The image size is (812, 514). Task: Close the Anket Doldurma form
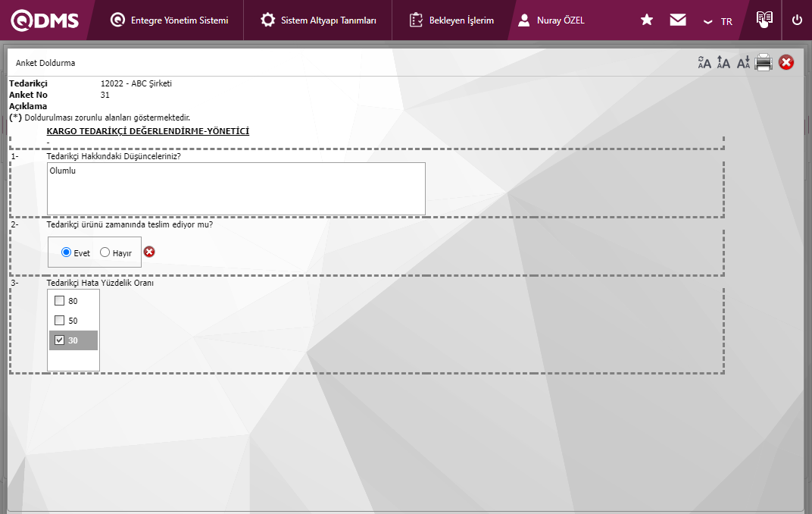786,63
